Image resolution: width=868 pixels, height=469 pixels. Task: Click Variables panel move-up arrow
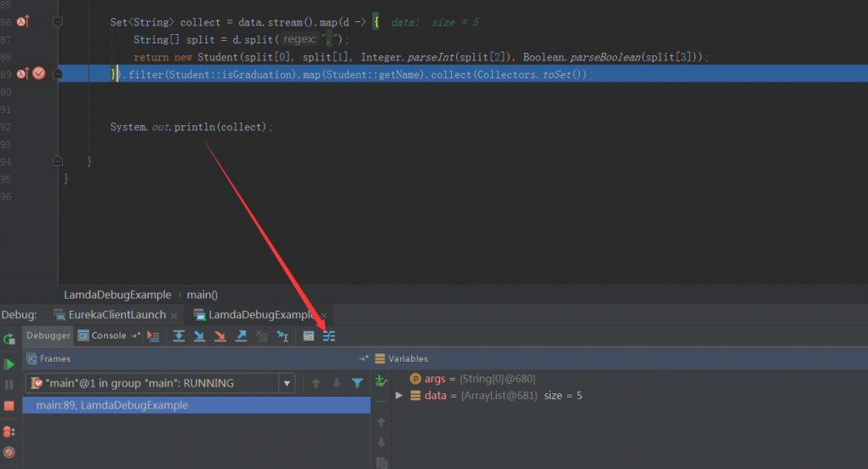(381, 422)
